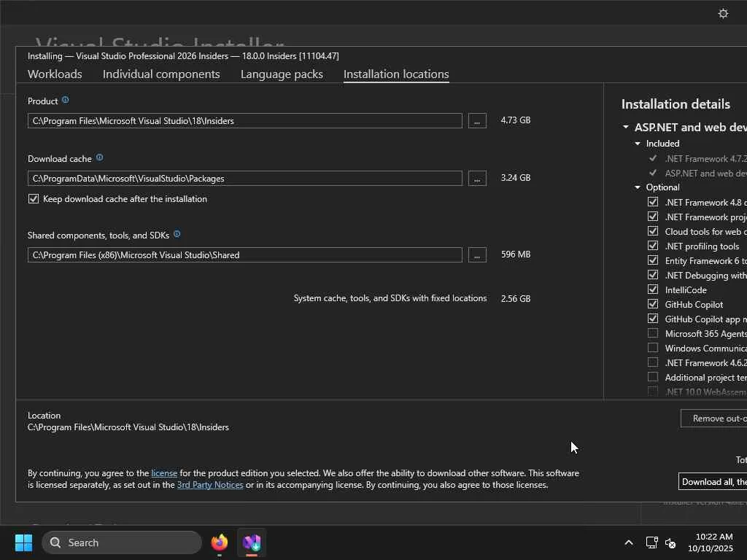This screenshot has width=747, height=560.
Task: Uncheck .NET Framework project optional component
Action: pyautogui.click(x=653, y=217)
